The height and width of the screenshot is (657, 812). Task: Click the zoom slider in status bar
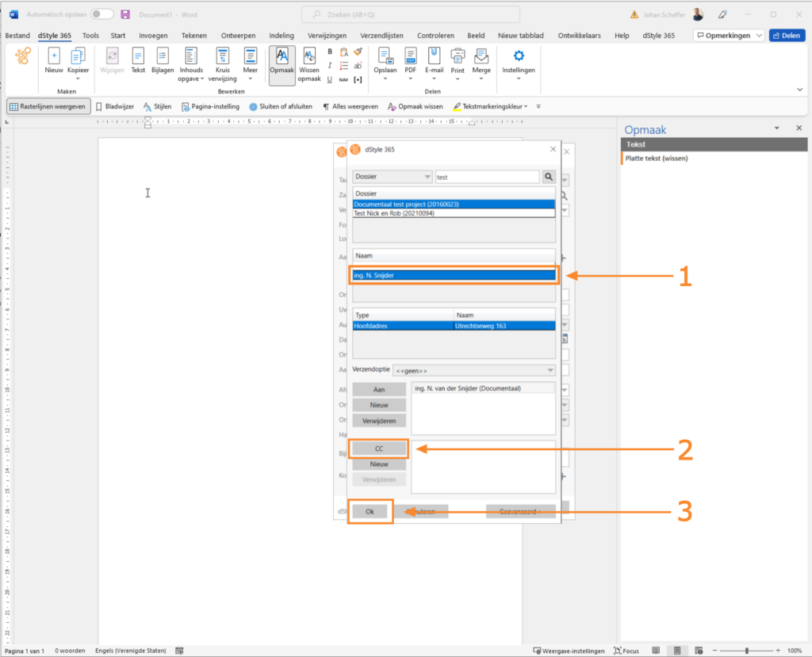coord(747,651)
